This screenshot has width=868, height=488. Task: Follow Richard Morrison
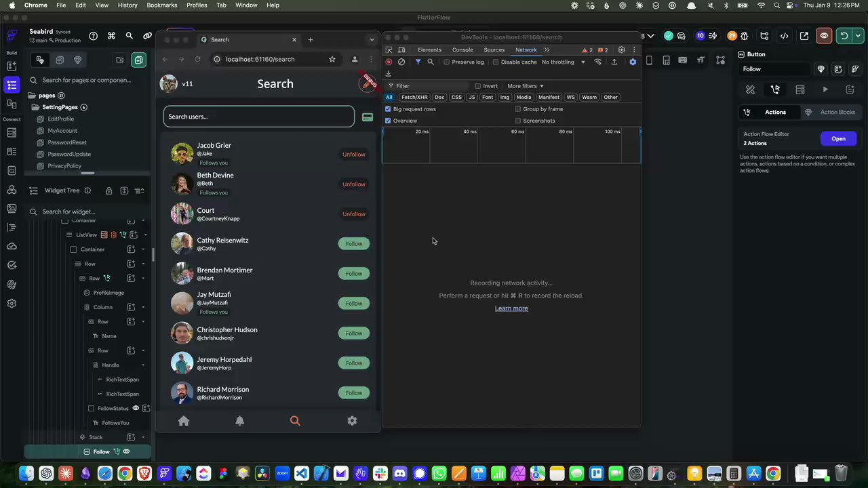click(x=354, y=393)
